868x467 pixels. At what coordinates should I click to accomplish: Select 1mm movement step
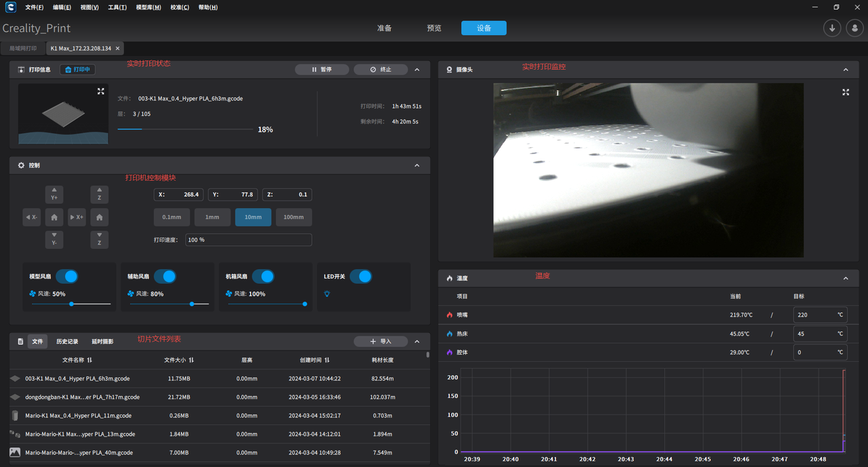pyautogui.click(x=212, y=217)
